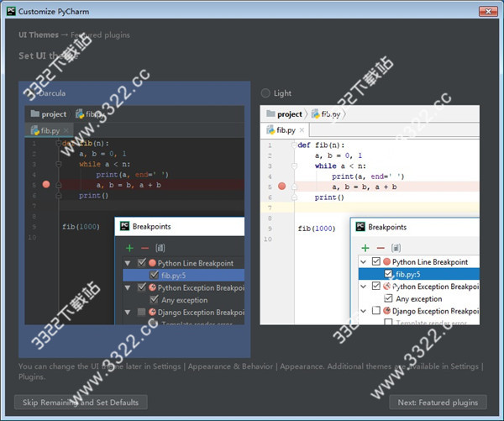Click green plus add icon in Darcula Breakpoints

coord(129,248)
